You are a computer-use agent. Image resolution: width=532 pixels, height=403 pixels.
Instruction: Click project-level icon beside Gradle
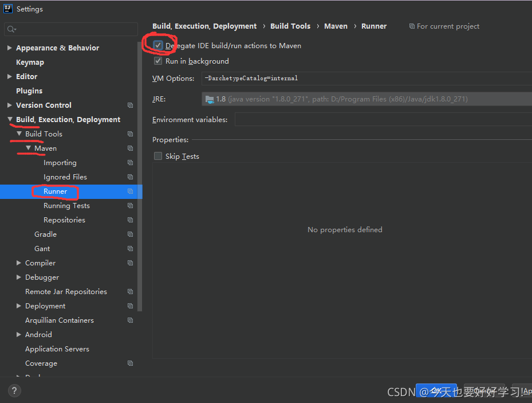click(x=131, y=234)
